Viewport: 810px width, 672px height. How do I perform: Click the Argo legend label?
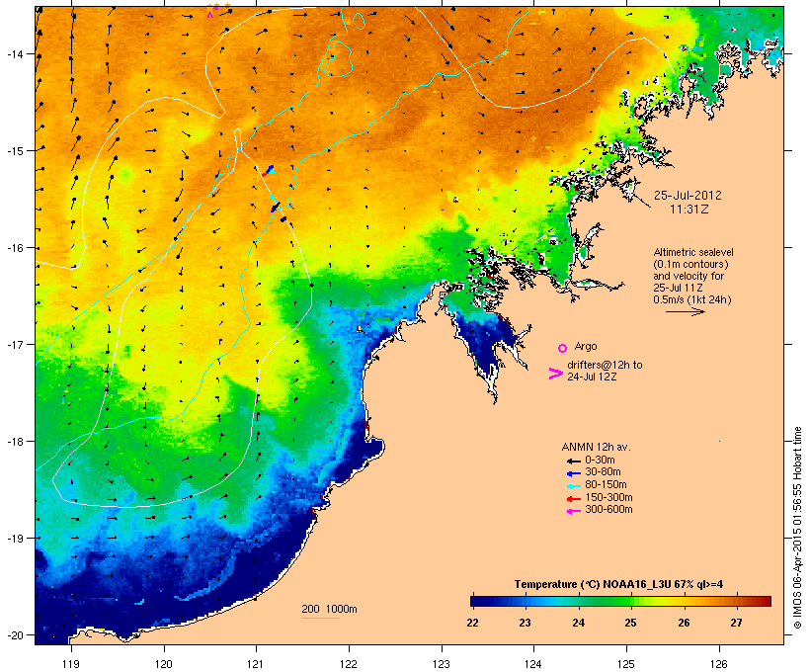click(586, 346)
